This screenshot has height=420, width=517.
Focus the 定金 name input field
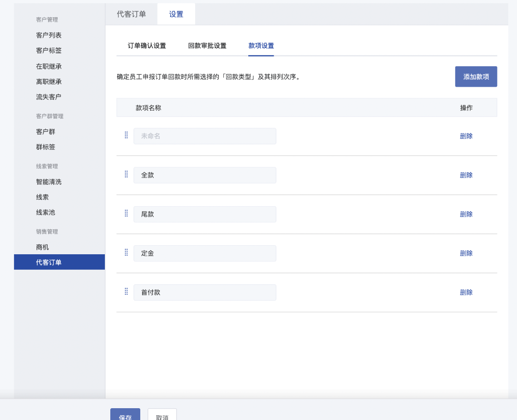pos(205,253)
